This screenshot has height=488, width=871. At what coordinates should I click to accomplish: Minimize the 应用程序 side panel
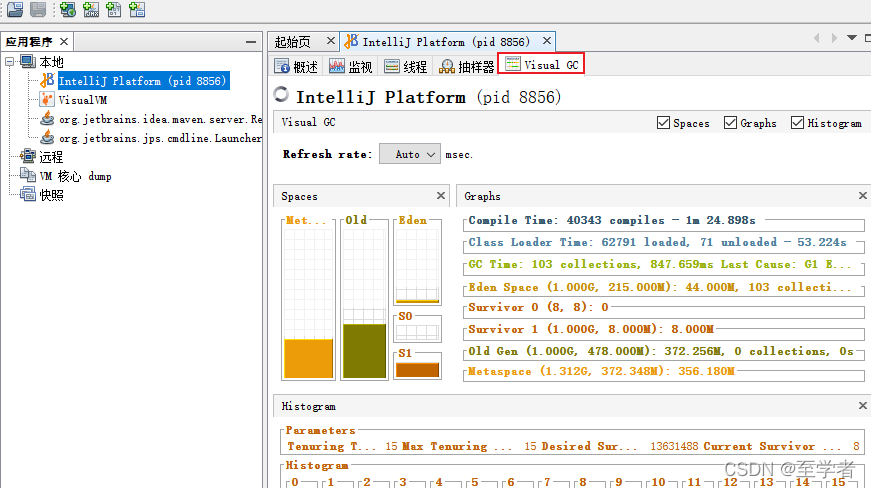click(x=251, y=42)
